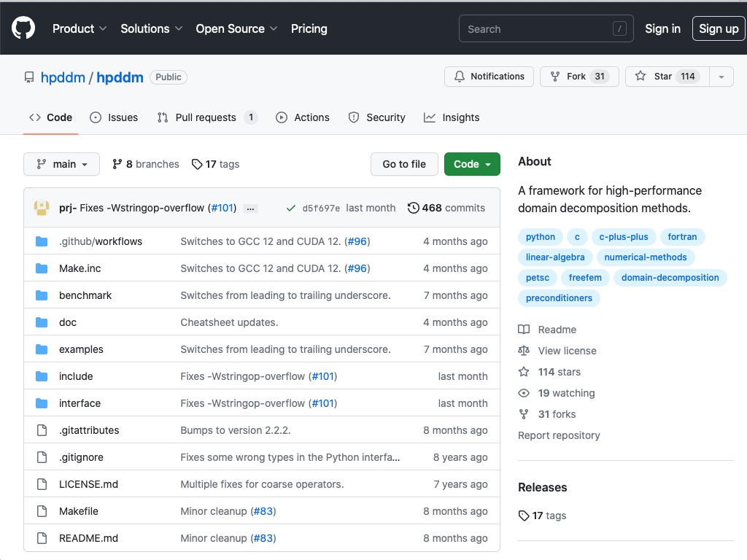Open the .github/workflows folder
747x560 pixels.
101,241
